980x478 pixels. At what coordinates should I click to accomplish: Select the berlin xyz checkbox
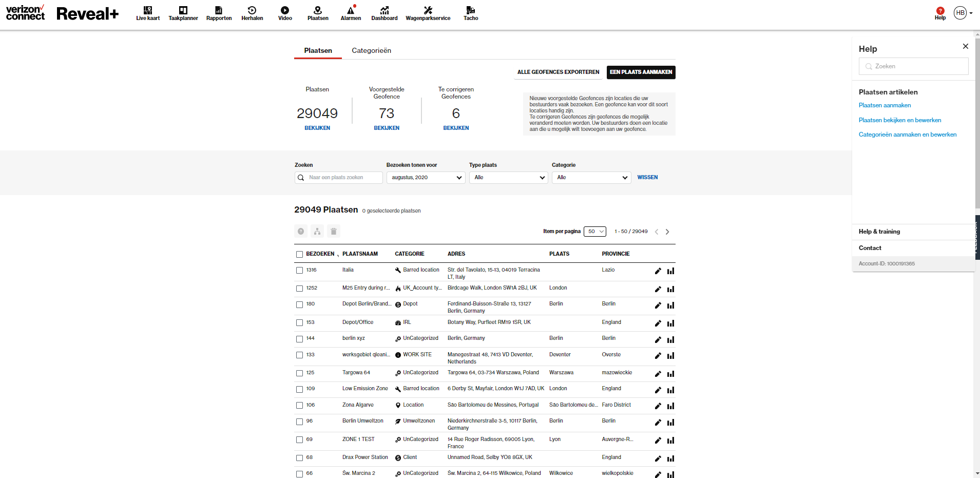pyautogui.click(x=299, y=339)
